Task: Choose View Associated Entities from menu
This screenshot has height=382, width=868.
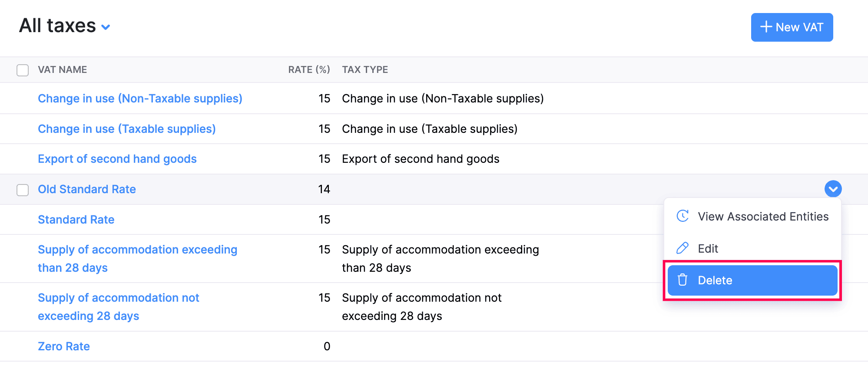Action: tap(763, 216)
